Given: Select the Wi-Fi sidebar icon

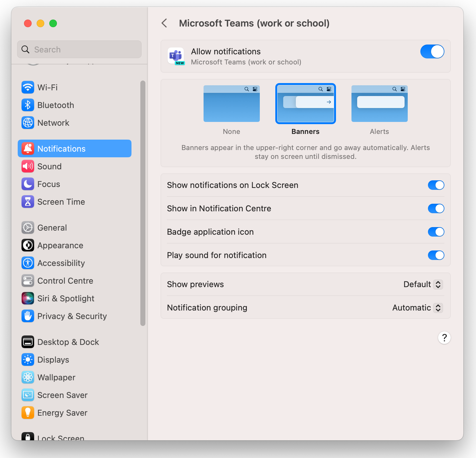Looking at the screenshot, I should 28,87.
